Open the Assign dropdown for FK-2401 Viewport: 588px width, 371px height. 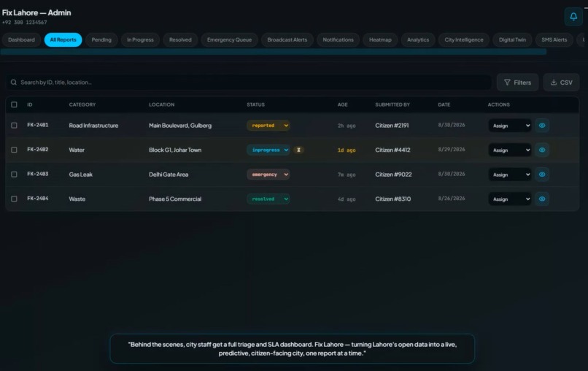[x=510, y=126]
